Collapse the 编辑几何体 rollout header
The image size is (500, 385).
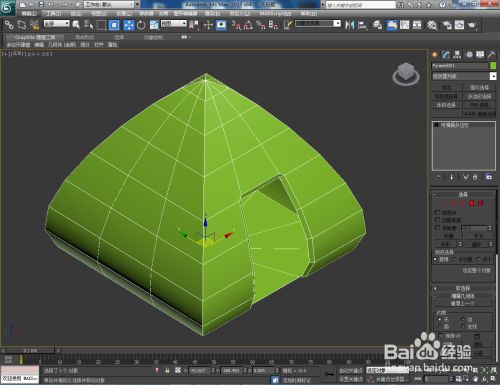463,296
